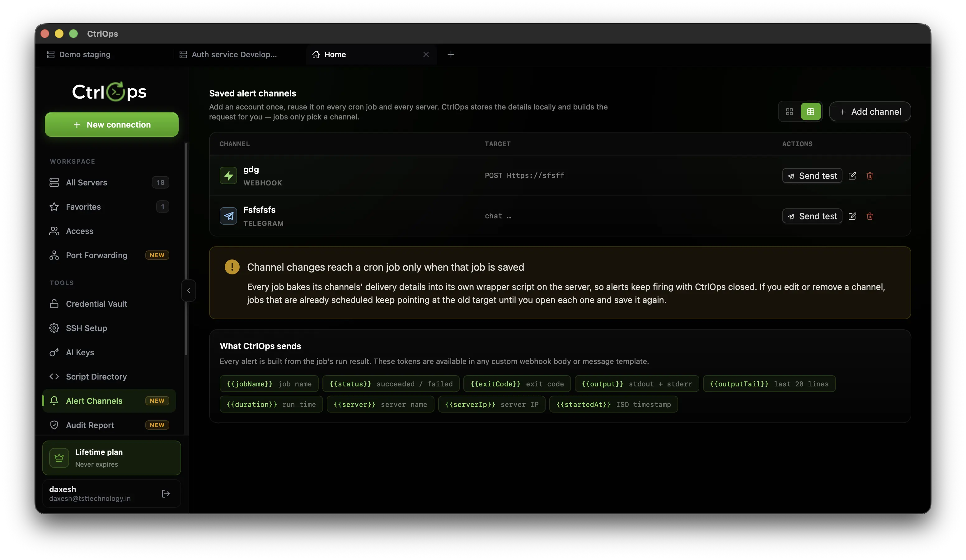Image resolution: width=966 pixels, height=560 pixels.
Task: Delete the Fsfsfsfs Telegram channel
Action: point(870,216)
